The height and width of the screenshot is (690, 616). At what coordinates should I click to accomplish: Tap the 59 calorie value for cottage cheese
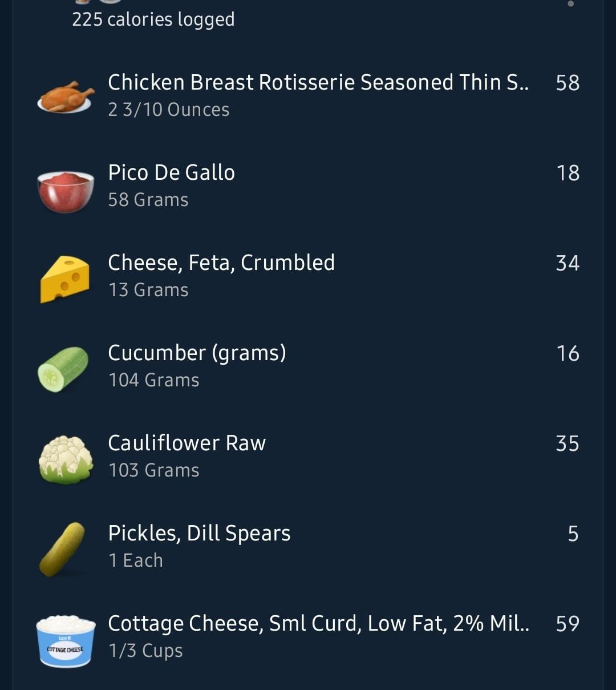click(568, 624)
